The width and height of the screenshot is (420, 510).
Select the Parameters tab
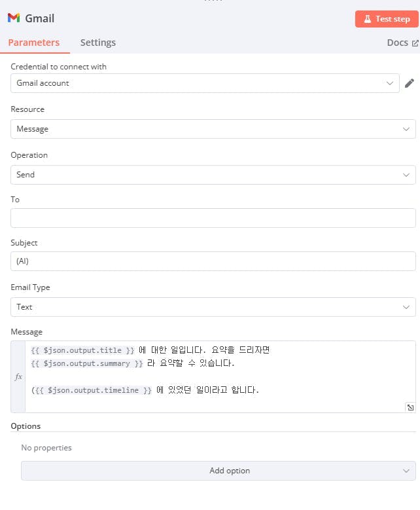click(x=33, y=43)
